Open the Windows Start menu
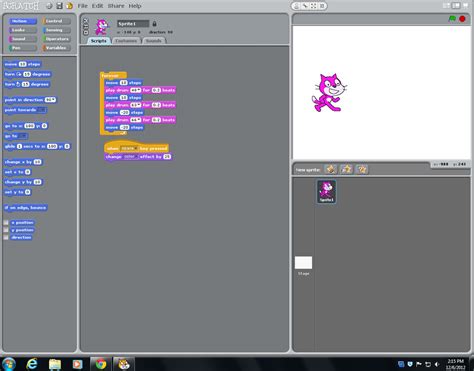This screenshot has height=371, width=474. coord(9,364)
